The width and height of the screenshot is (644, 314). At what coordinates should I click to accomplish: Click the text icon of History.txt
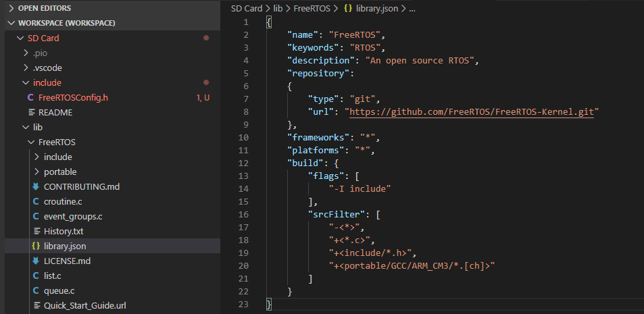[37, 231]
